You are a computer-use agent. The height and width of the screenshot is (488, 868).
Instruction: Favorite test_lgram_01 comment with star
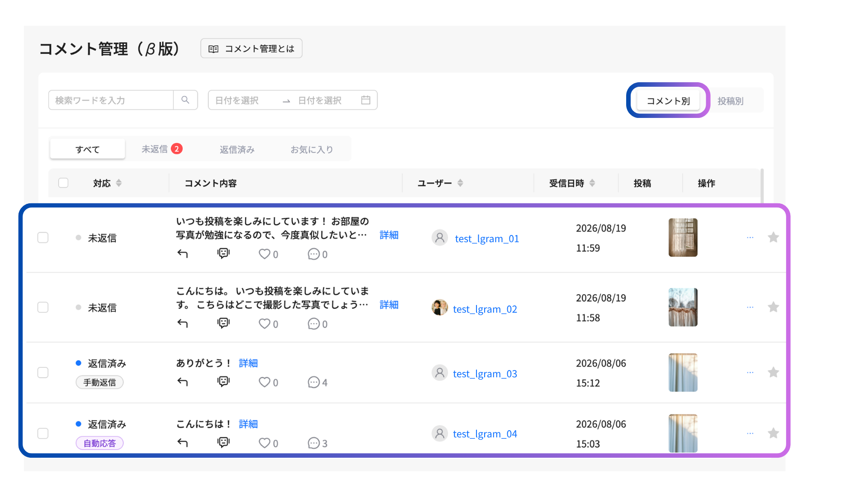tap(774, 237)
